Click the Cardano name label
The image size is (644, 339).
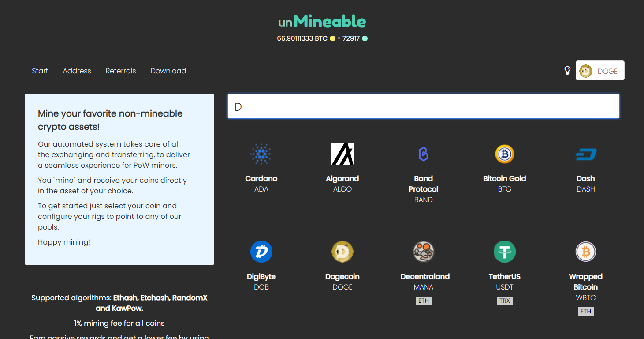pyautogui.click(x=261, y=179)
